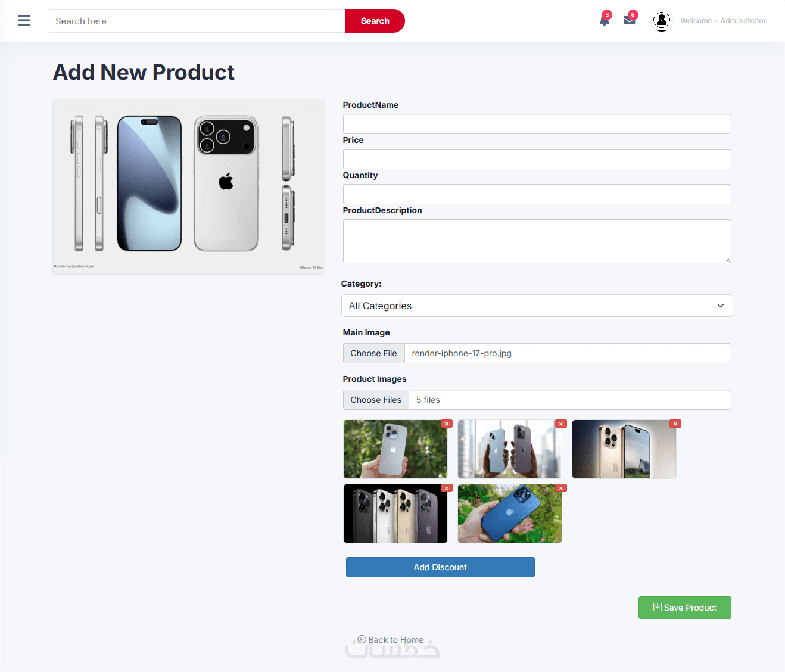Click Choose File for Main Image

[373, 353]
